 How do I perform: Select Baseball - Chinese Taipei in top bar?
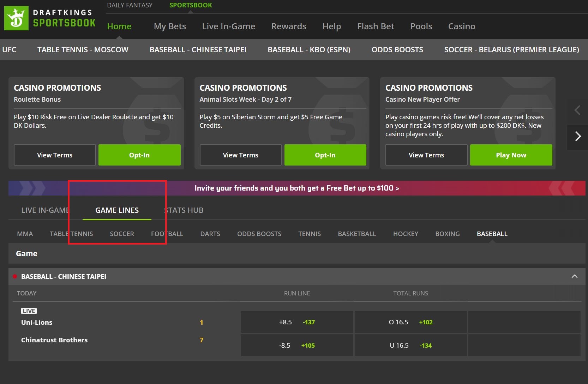[x=198, y=50]
